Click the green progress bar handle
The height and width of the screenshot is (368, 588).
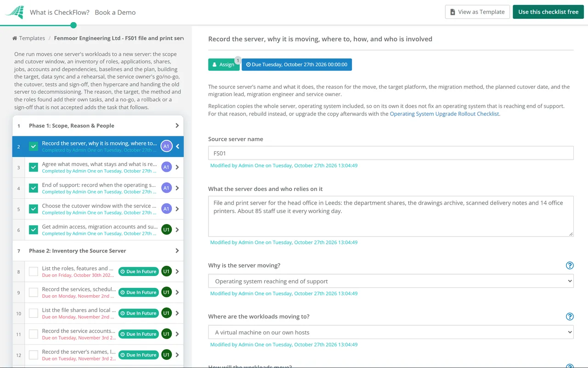[73, 25]
